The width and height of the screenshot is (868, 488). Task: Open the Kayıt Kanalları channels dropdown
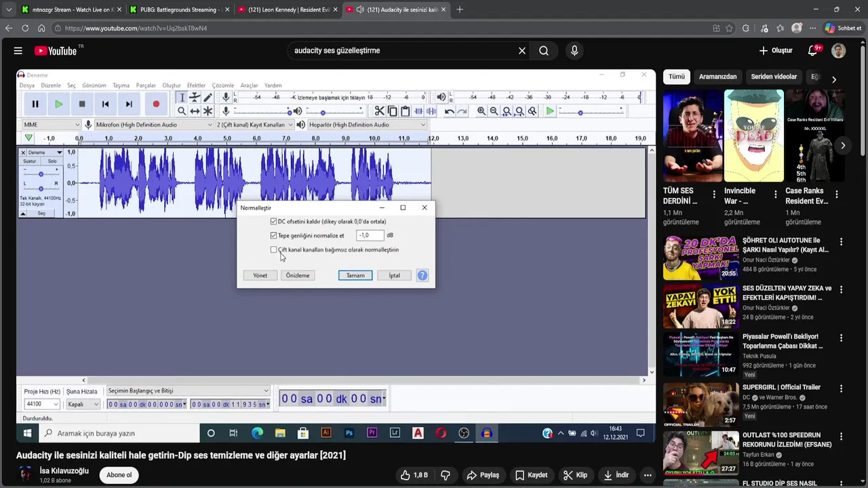[x=254, y=125]
